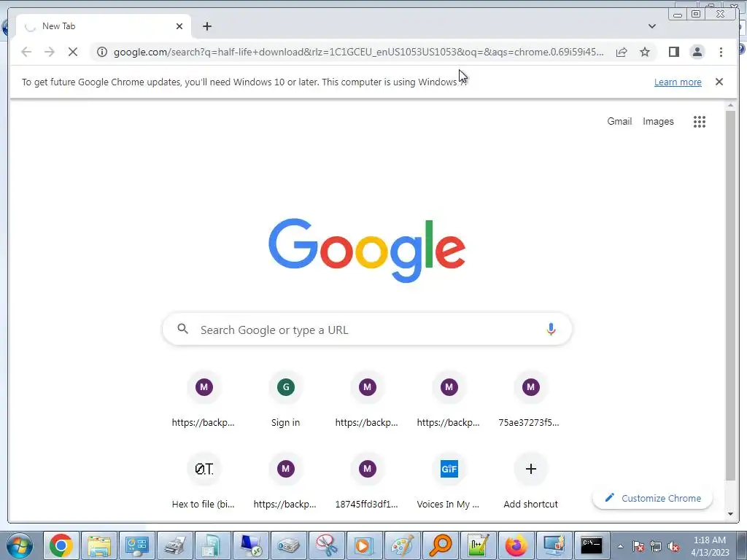Open the Hex to file shortcut

[204, 481]
